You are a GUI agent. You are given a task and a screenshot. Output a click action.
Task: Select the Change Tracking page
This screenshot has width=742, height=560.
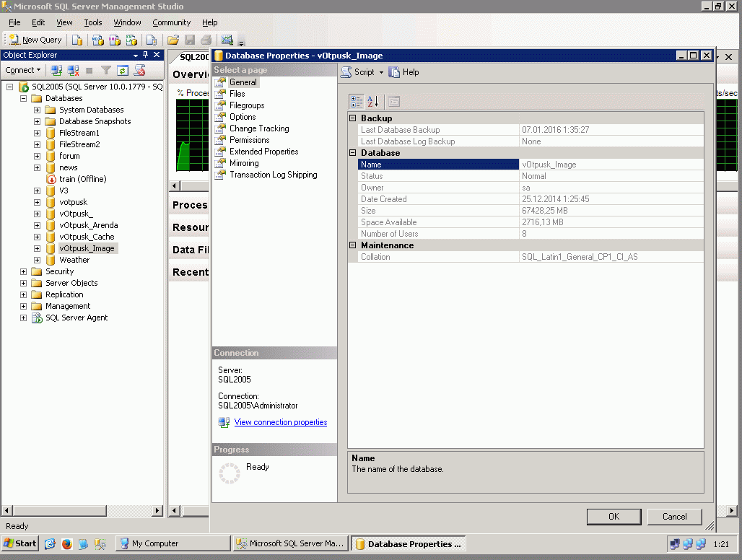pos(259,128)
